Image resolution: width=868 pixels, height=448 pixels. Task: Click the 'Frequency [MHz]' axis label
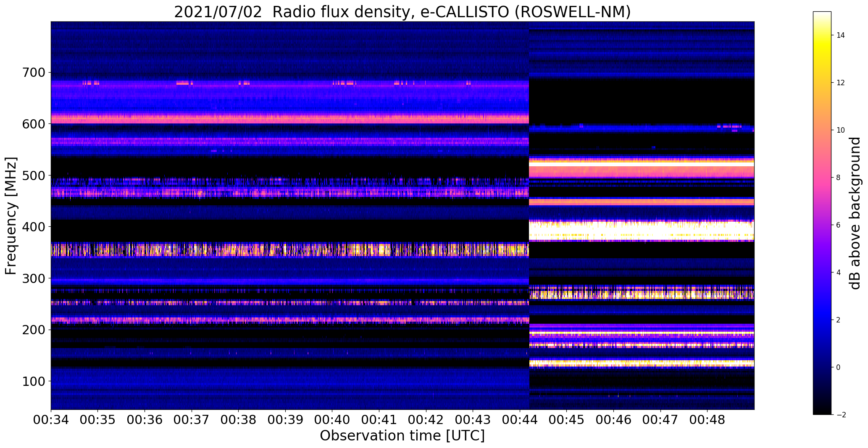(x=11, y=216)
